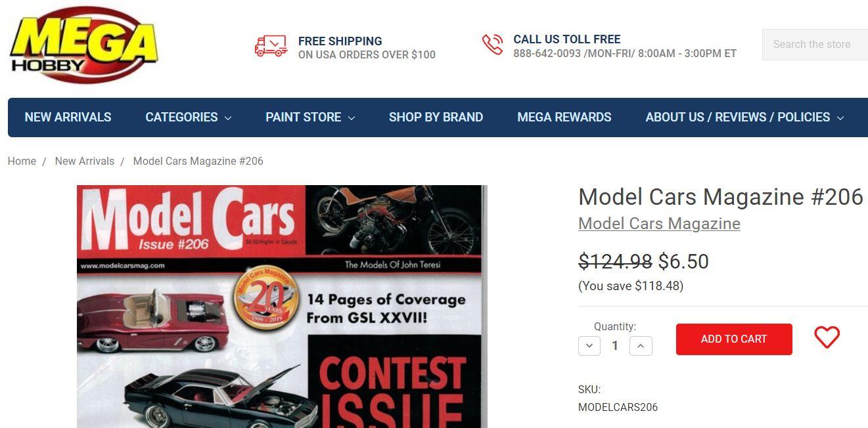Decrease quantity with down arrow
The height and width of the screenshot is (428, 868).
pos(589,345)
